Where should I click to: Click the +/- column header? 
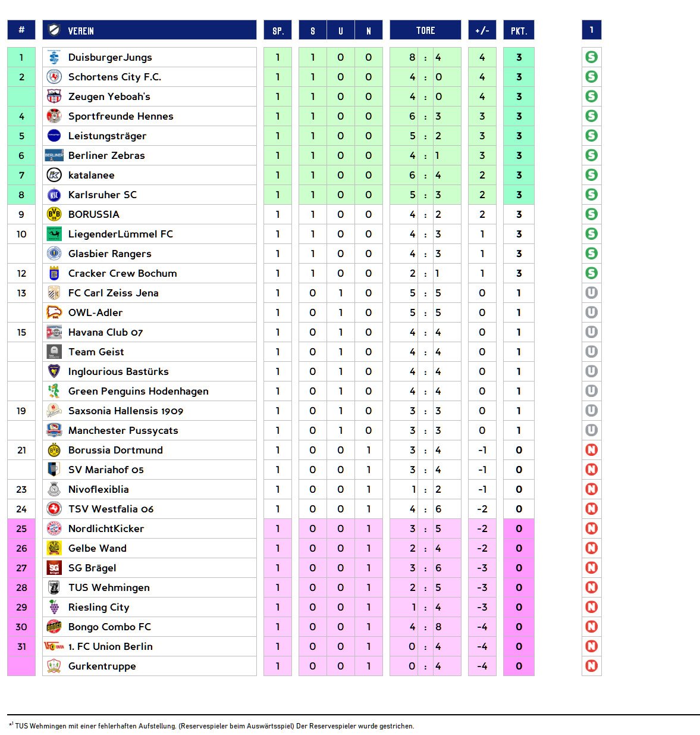[x=482, y=30]
